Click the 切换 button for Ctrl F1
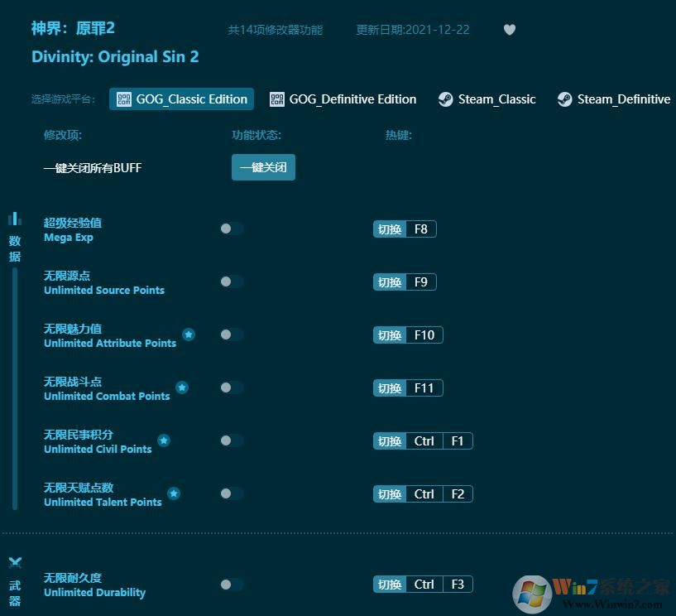676x616 pixels. click(390, 440)
